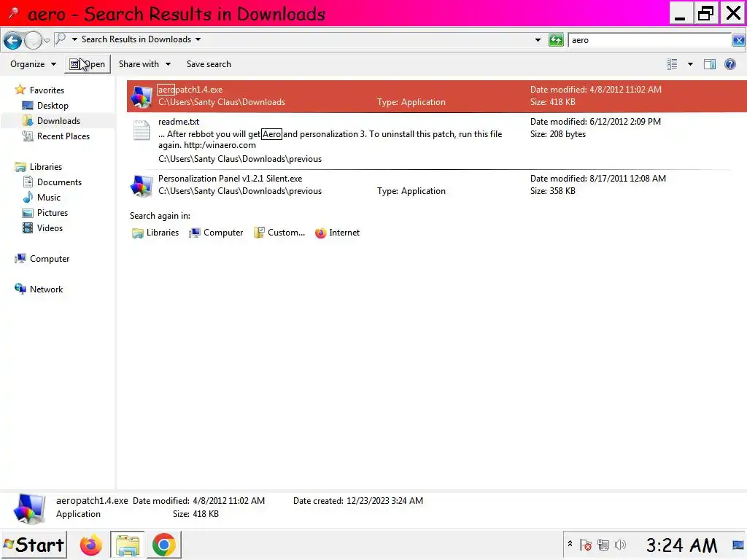Search again in Computer
The height and width of the screenshot is (560, 747).
216,233
